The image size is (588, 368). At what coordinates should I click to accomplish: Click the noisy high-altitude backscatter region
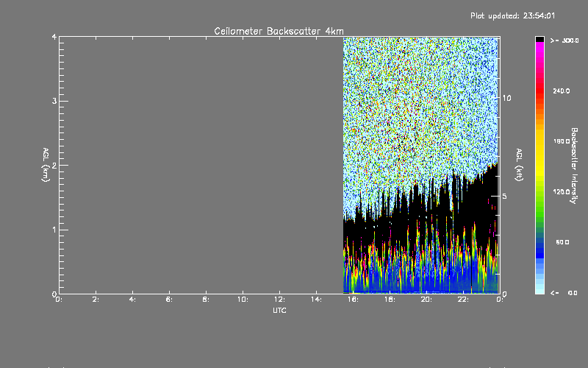tap(420, 102)
